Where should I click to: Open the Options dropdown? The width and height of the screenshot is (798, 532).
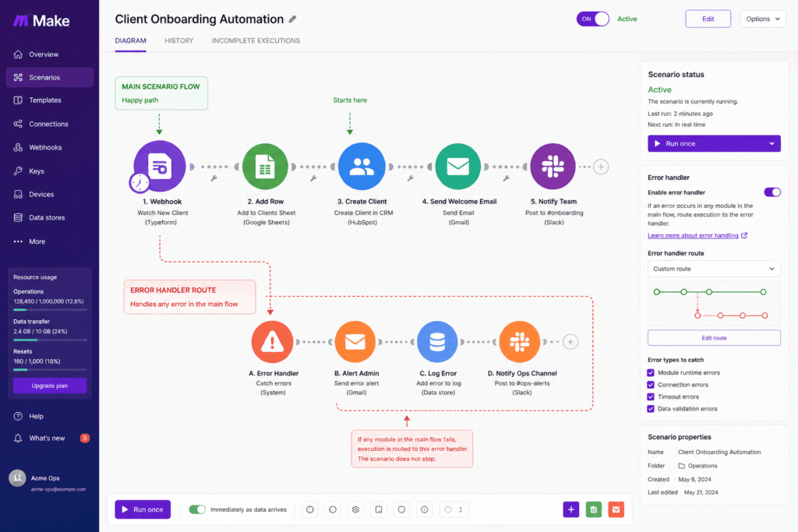(763, 19)
